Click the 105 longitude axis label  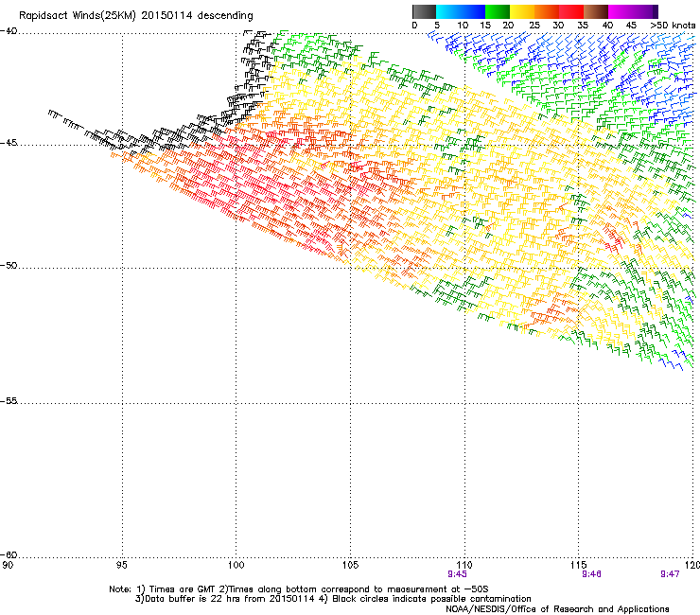(350, 566)
